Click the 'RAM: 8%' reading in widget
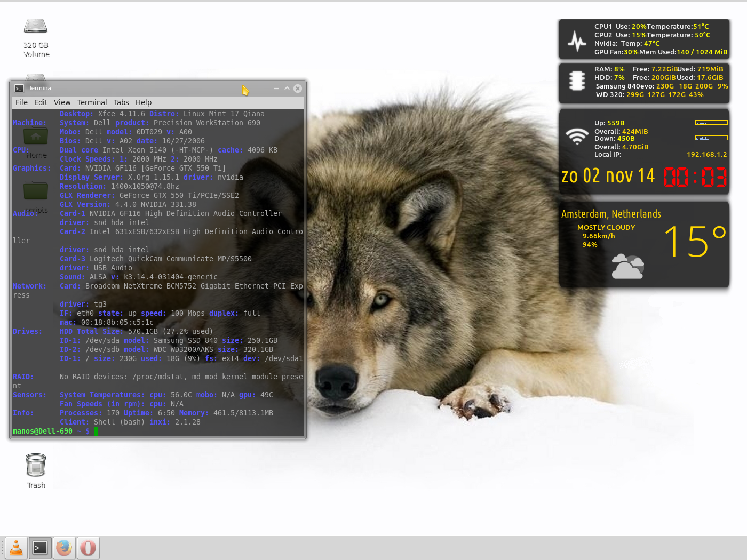 [x=609, y=69]
